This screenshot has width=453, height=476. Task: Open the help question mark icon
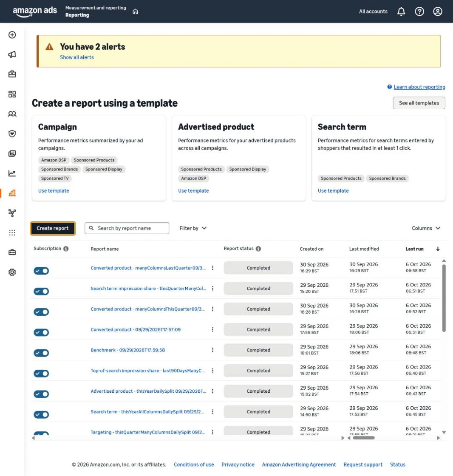419,11
